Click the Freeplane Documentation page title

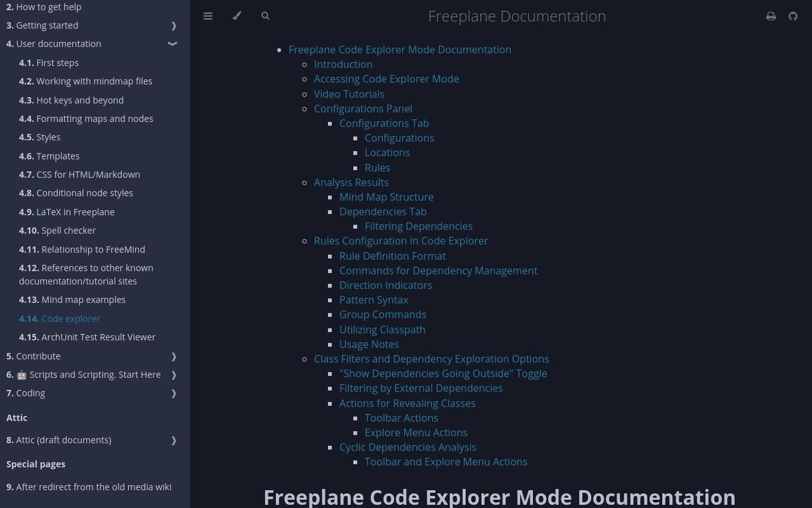point(517,16)
